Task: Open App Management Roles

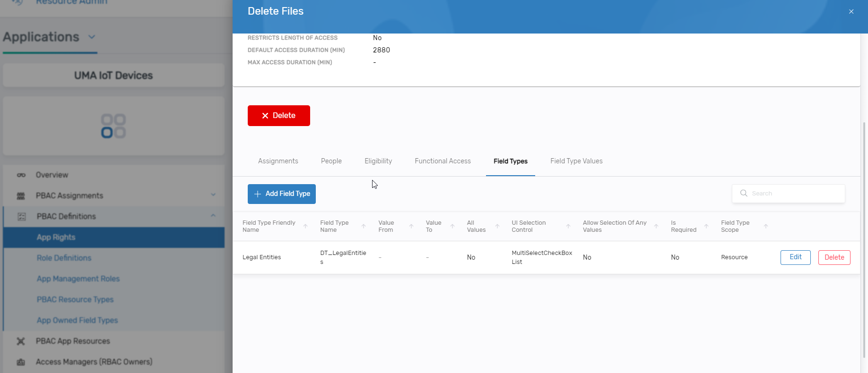Action: (x=78, y=279)
